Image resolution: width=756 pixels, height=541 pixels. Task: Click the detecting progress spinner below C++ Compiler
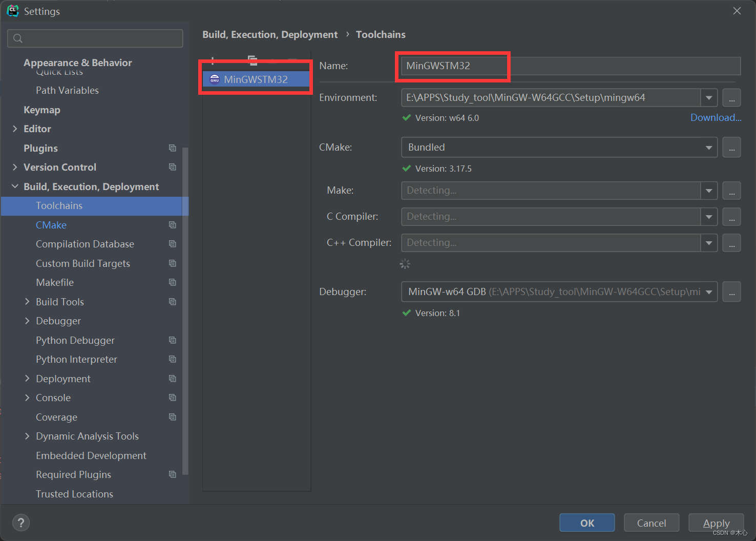tap(405, 264)
